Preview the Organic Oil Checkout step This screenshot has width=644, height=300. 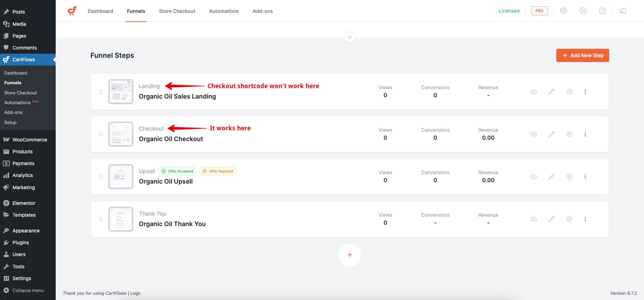pyautogui.click(x=534, y=134)
